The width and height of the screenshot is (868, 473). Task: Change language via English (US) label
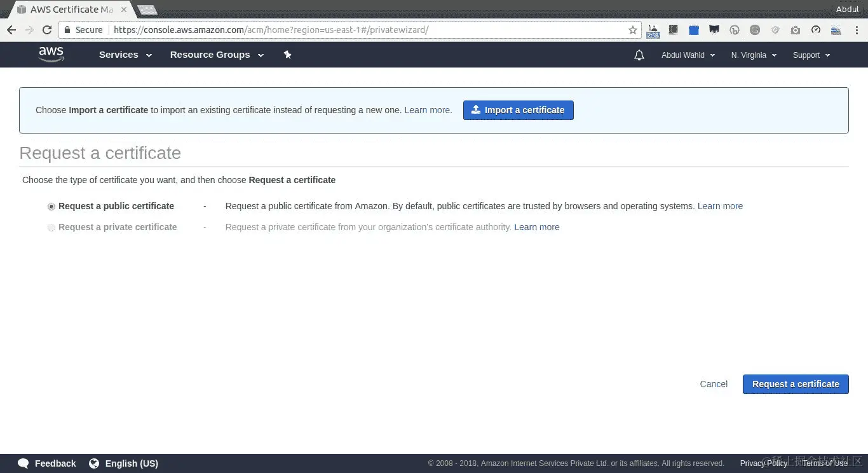(x=132, y=463)
